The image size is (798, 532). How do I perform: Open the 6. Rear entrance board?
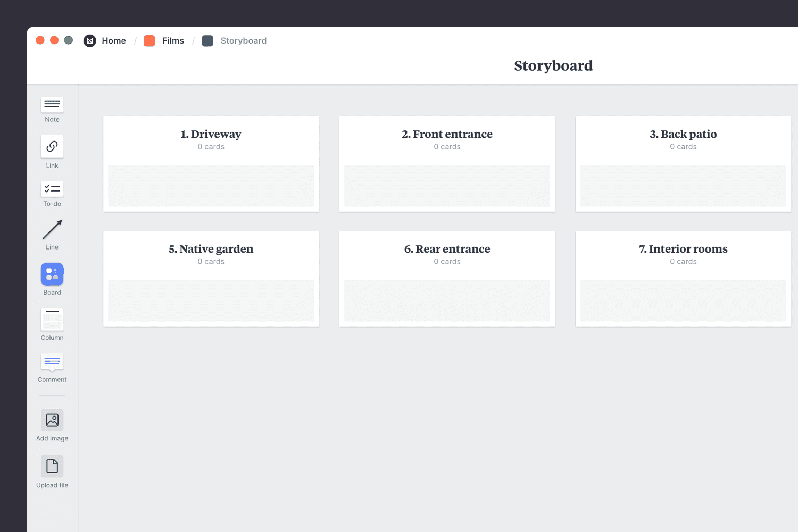point(447,249)
